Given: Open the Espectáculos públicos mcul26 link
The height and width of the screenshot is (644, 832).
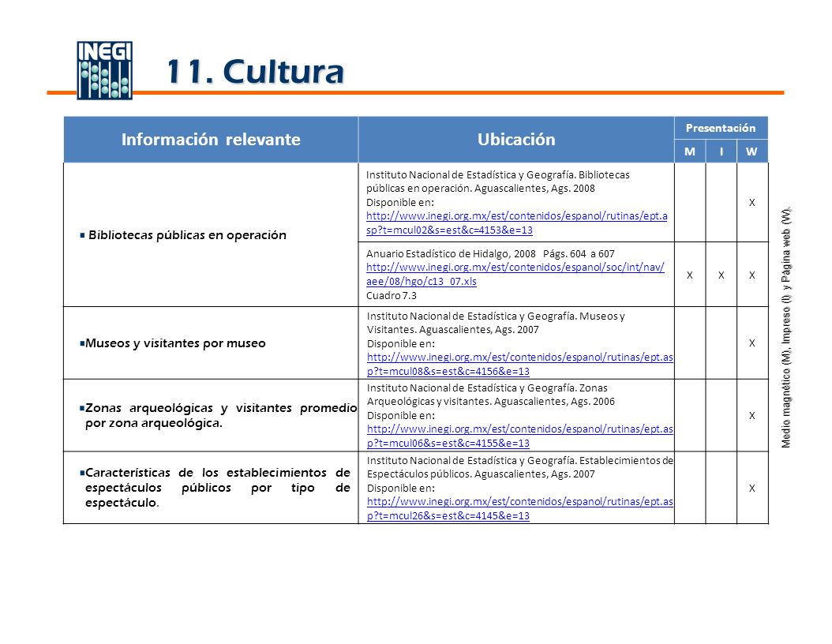Looking at the screenshot, I should coord(520,508).
